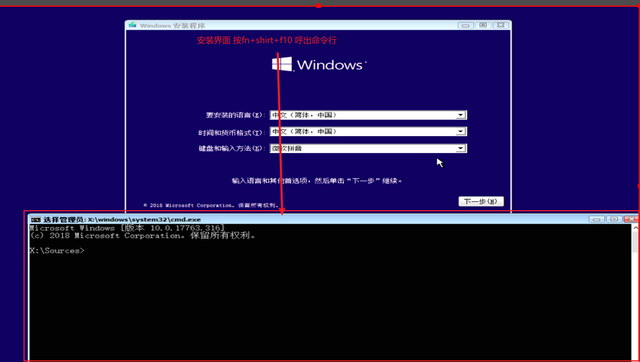Close the Windows Setup window
The width and height of the screenshot is (640, 362).
click(500, 25)
